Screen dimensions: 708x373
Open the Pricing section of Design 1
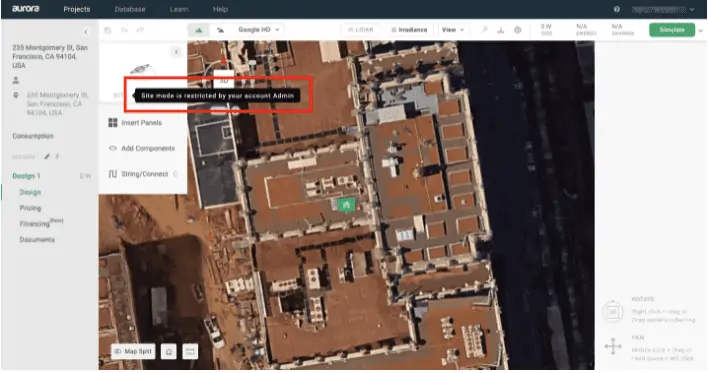click(x=30, y=208)
